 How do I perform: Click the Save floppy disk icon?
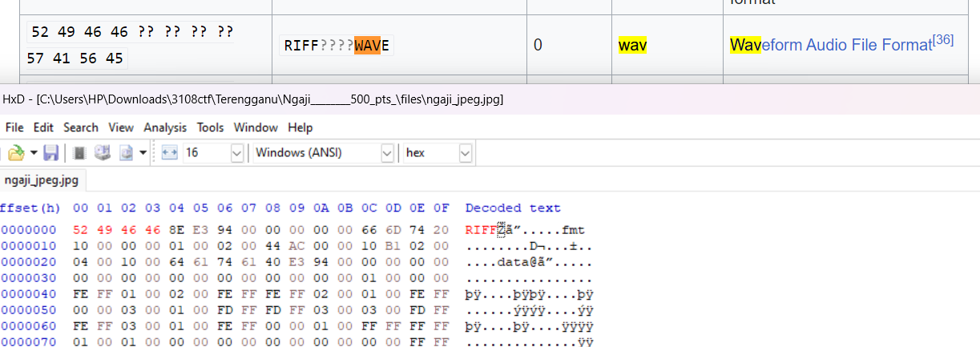point(51,152)
